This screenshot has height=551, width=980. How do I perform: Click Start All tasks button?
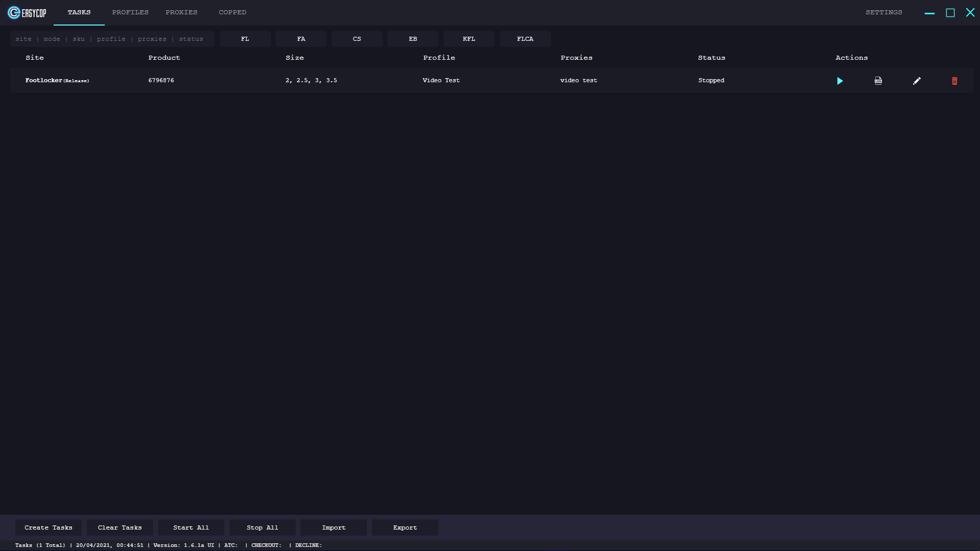tap(191, 528)
